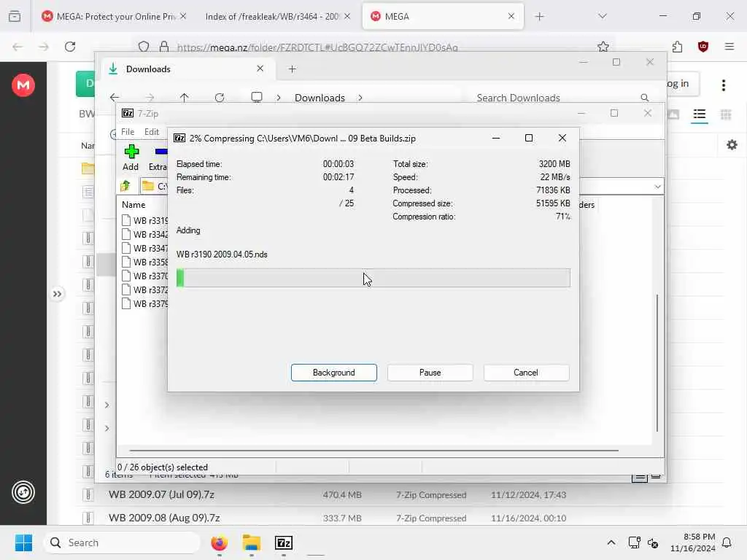Click the 7-Zip Add toolbar icon
This screenshot has width=747, height=560.
tap(131, 157)
